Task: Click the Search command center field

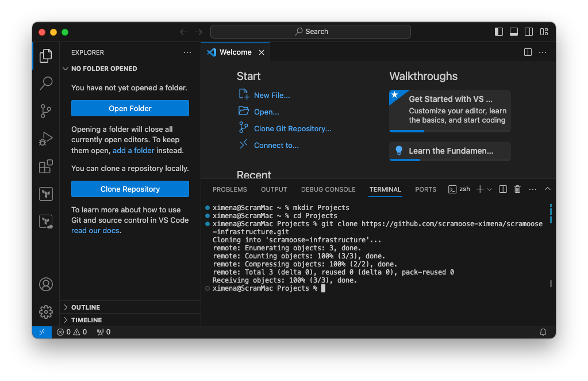Action: pyautogui.click(x=310, y=32)
